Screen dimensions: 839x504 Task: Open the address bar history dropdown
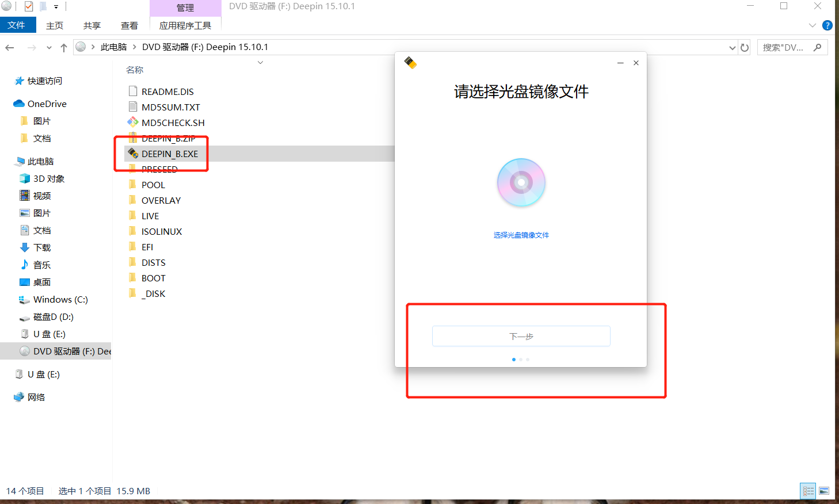coord(732,47)
